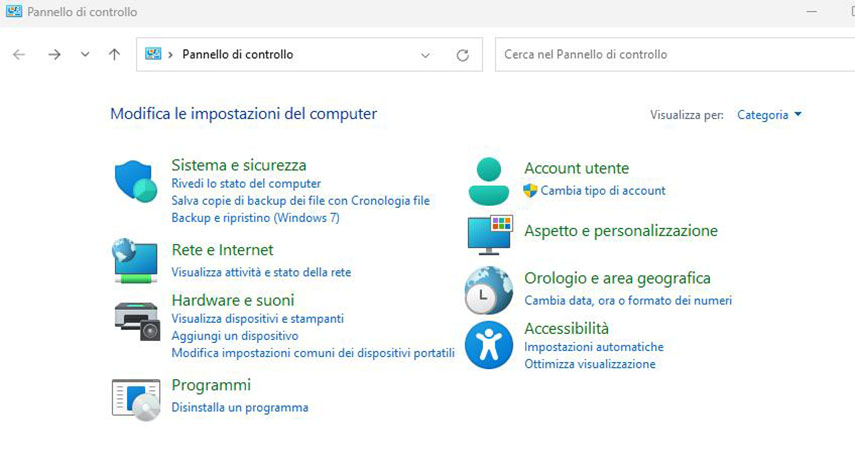Click the Rete e Internet globe icon
The image size is (855, 467).
coord(135,261)
